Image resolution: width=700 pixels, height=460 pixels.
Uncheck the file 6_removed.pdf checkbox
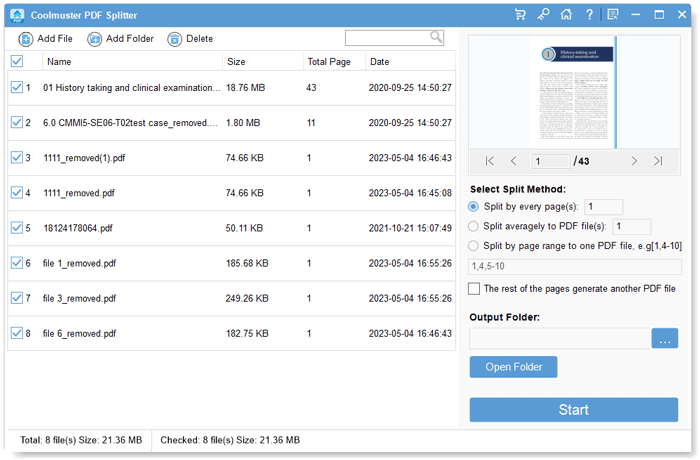[17, 333]
